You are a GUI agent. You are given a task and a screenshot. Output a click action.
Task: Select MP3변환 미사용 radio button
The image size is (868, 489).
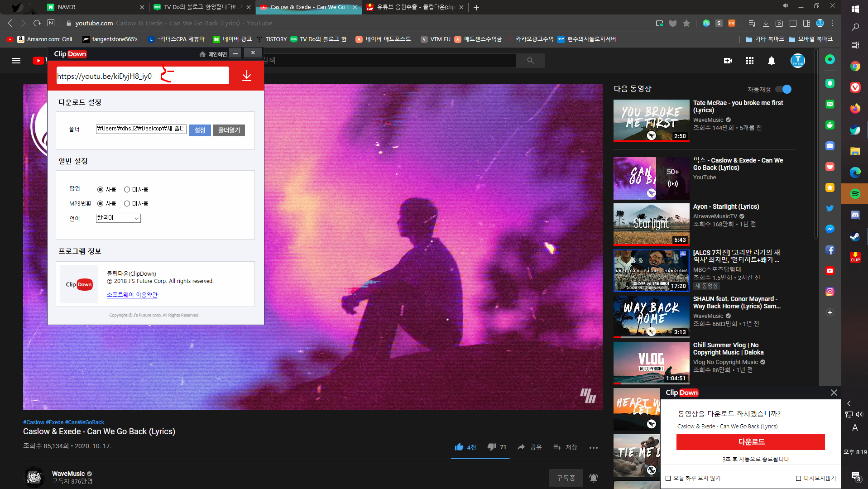(127, 203)
